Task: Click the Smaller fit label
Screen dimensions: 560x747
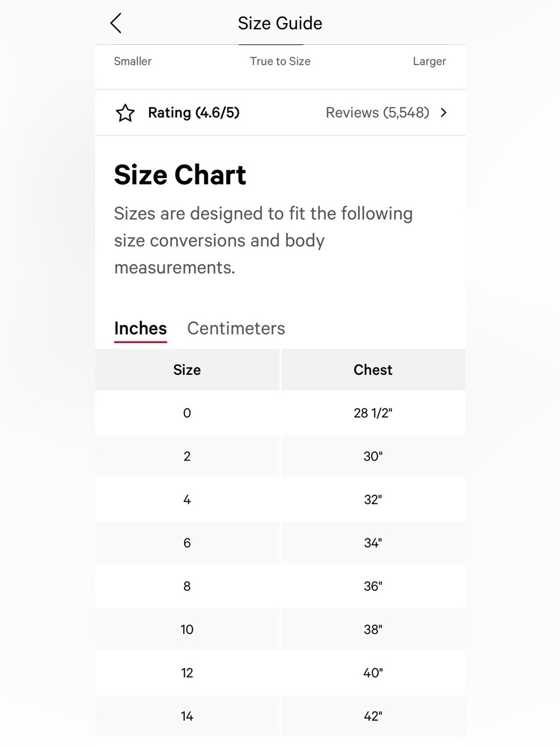Action: coord(133,61)
